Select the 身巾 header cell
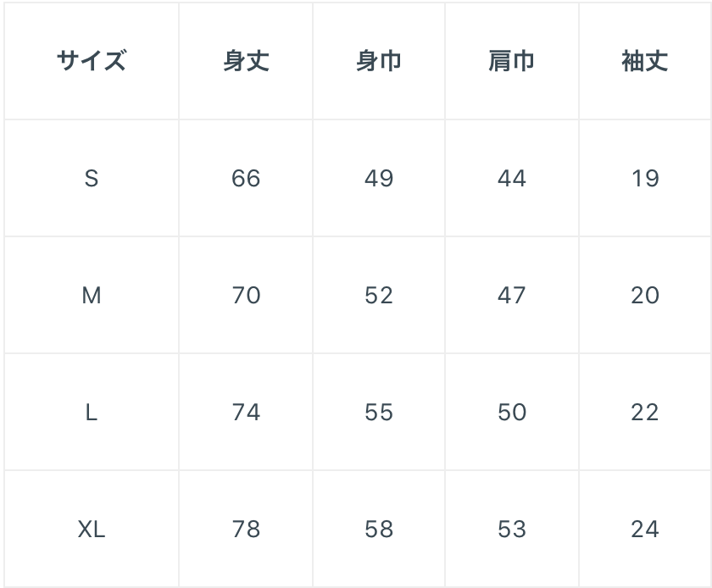 pos(379,61)
